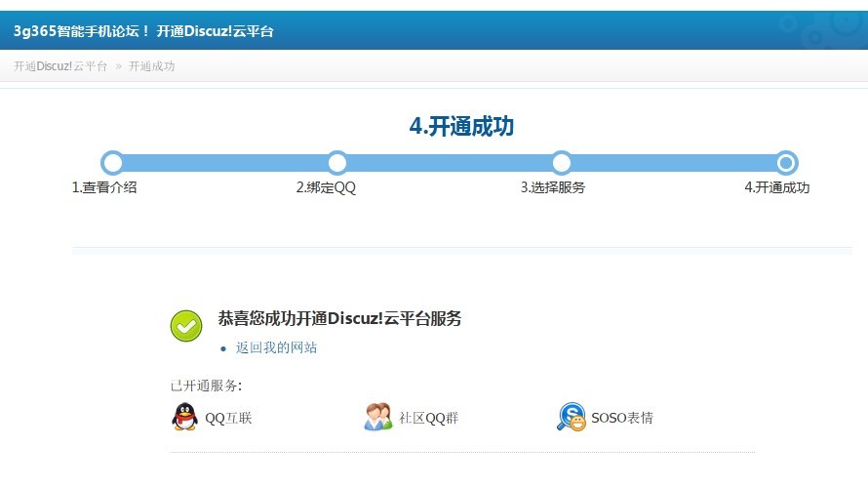Open the 返回我的网站 link
868x488 pixels.
(x=276, y=347)
